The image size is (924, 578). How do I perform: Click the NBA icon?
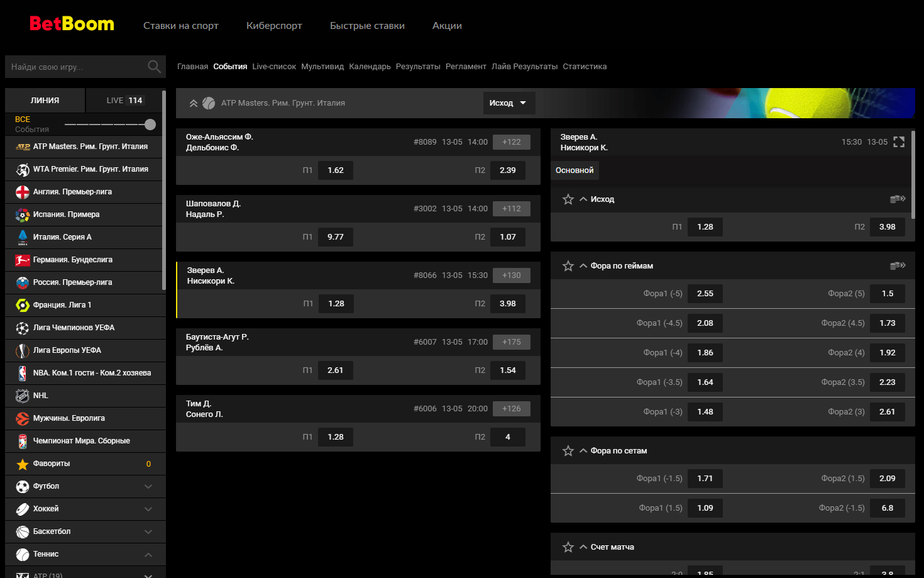click(x=23, y=373)
